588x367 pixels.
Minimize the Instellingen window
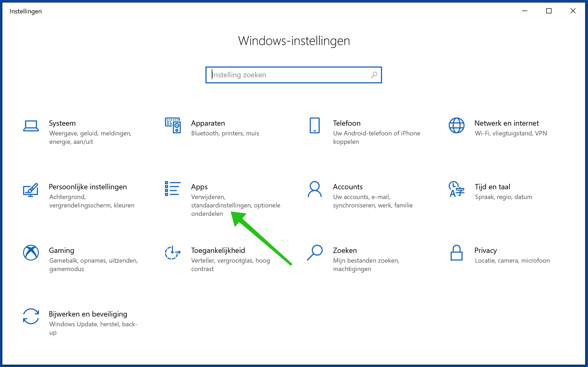pyautogui.click(x=525, y=11)
